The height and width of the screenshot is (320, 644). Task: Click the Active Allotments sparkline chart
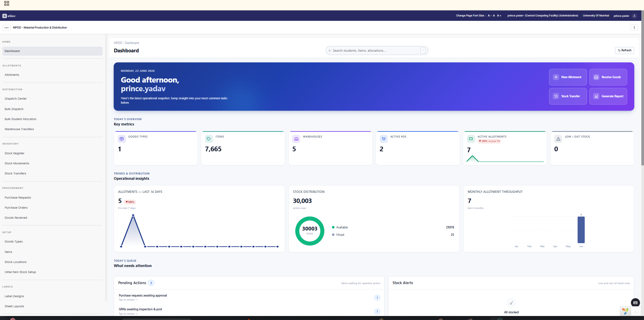pos(505,159)
